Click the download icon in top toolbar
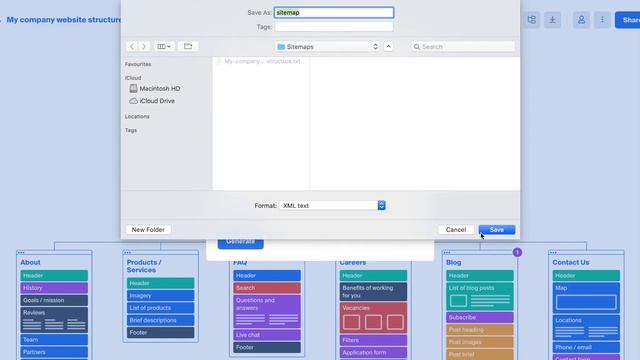The height and width of the screenshot is (360, 640). (552, 20)
